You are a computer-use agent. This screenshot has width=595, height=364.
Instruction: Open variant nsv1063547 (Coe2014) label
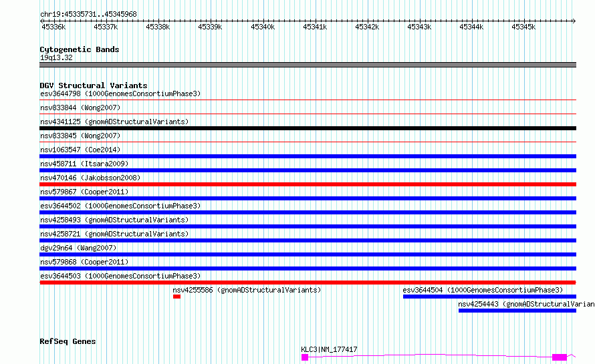[x=80, y=150]
